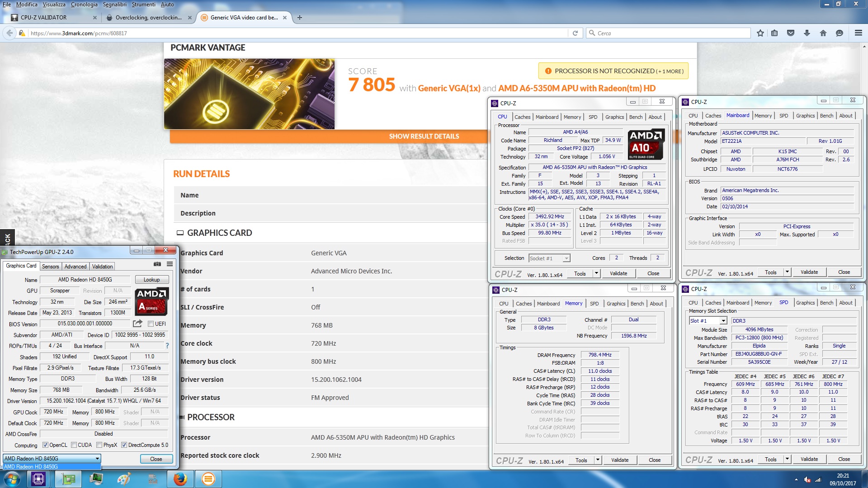
Task: Click Close button in GPU-Z
Action: pos(156,459)
